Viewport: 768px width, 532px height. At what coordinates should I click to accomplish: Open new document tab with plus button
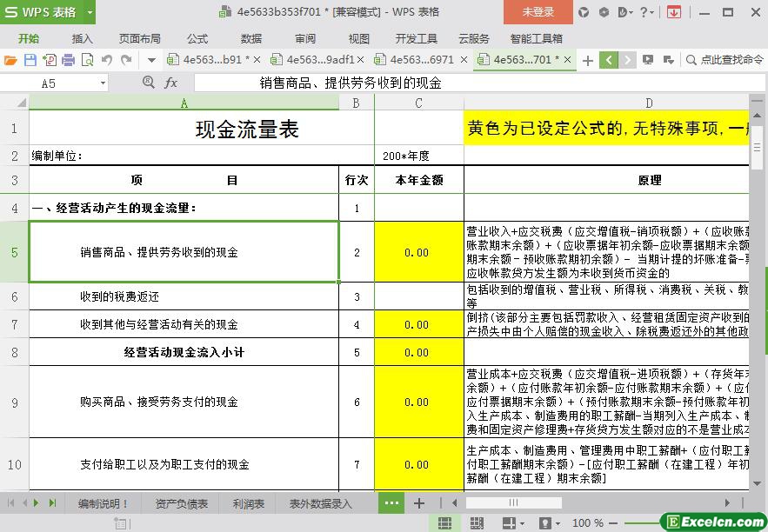click(x=588, y=60)
